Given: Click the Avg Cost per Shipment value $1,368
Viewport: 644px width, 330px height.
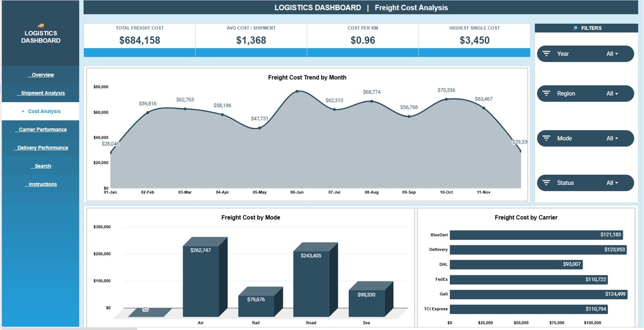Looking at the screenshot, I should click(x=251, y=40).
